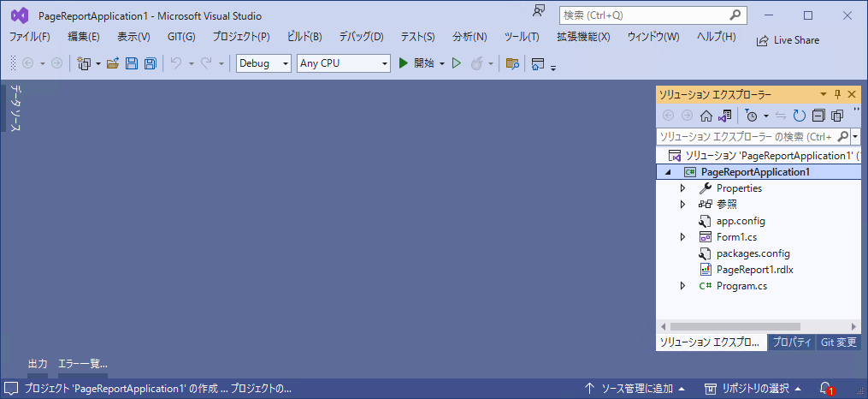Image resolution: width=868 pixels, height=399 pixels.
Task: Collapse the PageReportApplication1 project node
Action: point(668,172)
